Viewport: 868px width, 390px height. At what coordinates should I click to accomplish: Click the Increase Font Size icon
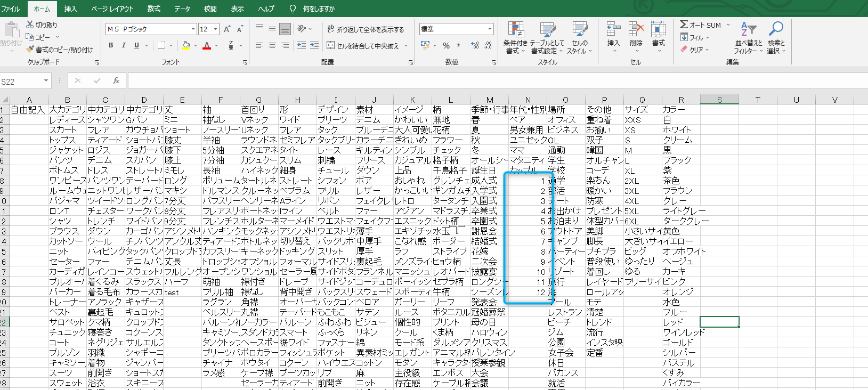pos(228,29)
